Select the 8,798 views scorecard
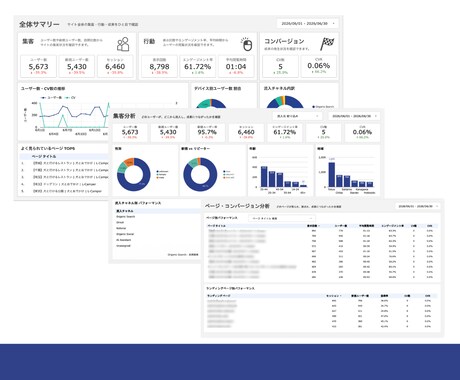The width and height of the screenshot is (460, 380). (159, 66)
